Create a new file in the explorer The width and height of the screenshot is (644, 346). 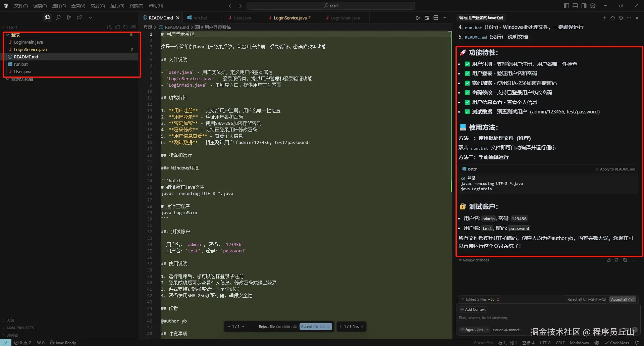pos(109,27)
